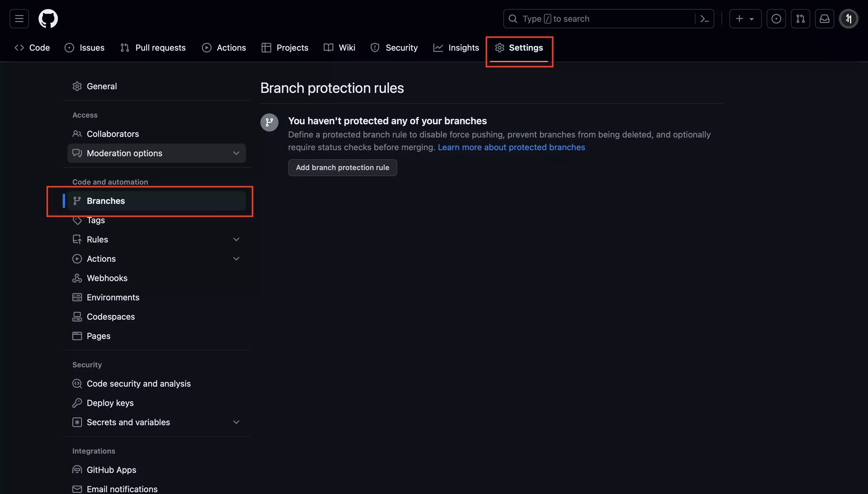The width and height of the screenshot is (868, 494).
Task: Open 'Learn more about protected branches' link
Action: [x=511, y=147]
